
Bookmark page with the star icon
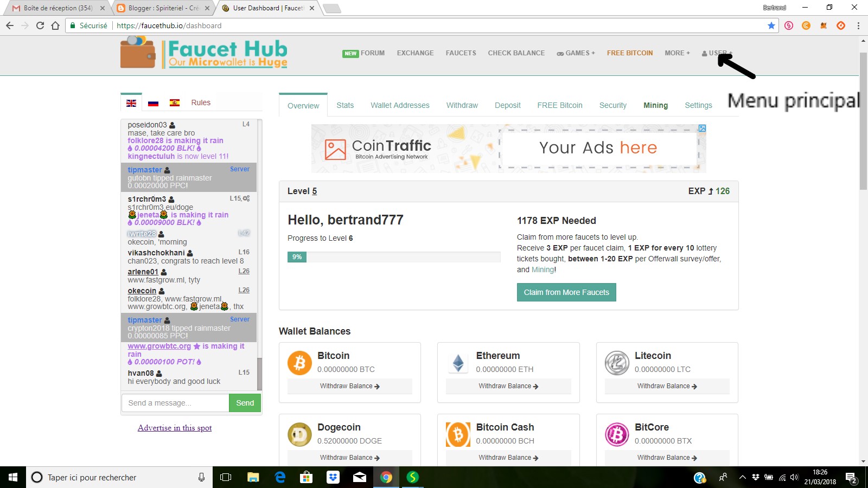pos(771,25)
